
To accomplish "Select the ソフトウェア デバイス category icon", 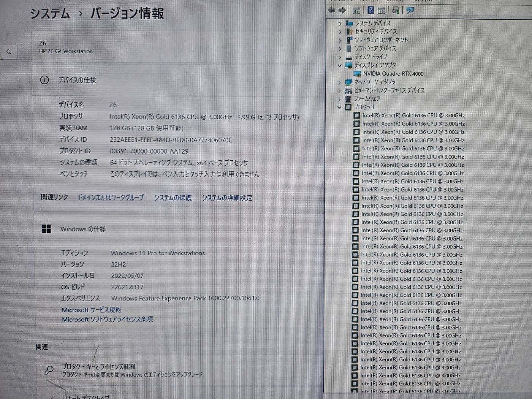I will (349, 48).
